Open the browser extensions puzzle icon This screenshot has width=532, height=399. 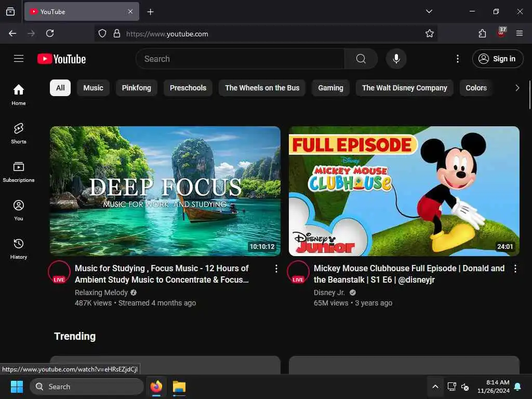point(482,33)
